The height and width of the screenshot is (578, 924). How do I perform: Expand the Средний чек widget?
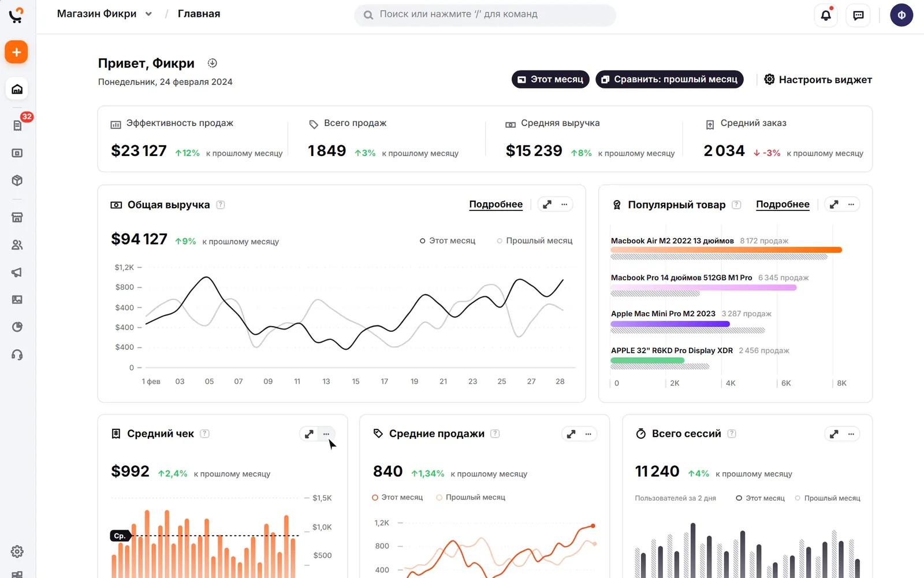[x=309, y=433]
